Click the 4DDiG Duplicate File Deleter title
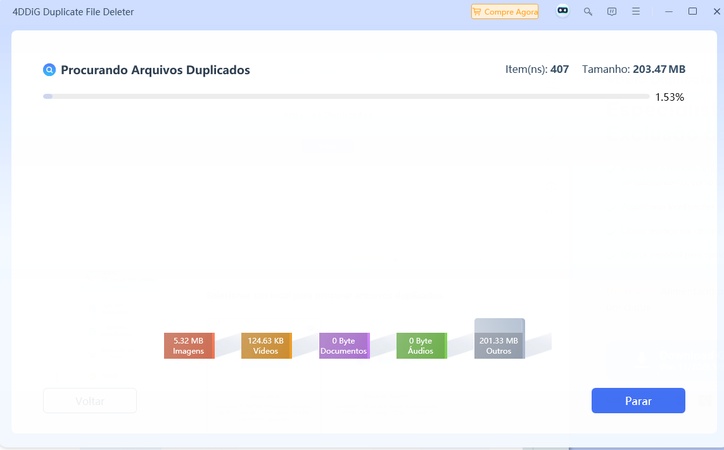724x450 pixels. pyautogui.click(x=73, y=12)
